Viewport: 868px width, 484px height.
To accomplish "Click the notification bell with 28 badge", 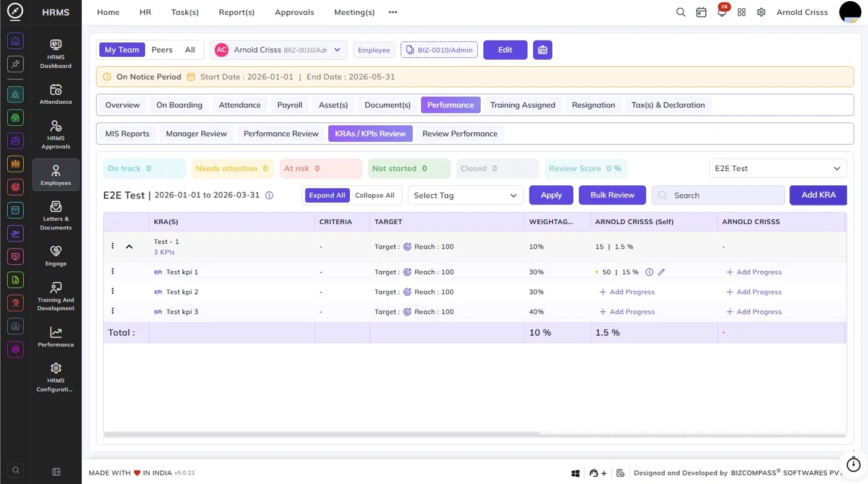I will coord(722,12).
